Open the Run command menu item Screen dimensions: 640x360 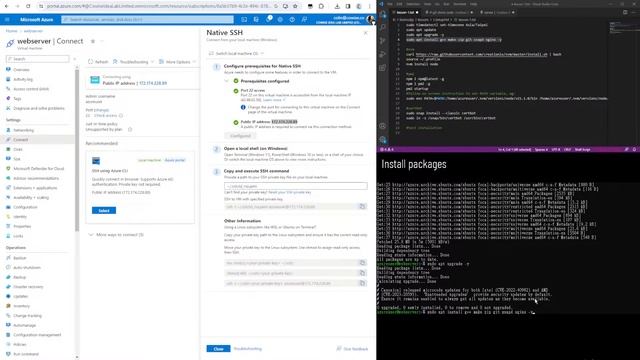point(26,354)
